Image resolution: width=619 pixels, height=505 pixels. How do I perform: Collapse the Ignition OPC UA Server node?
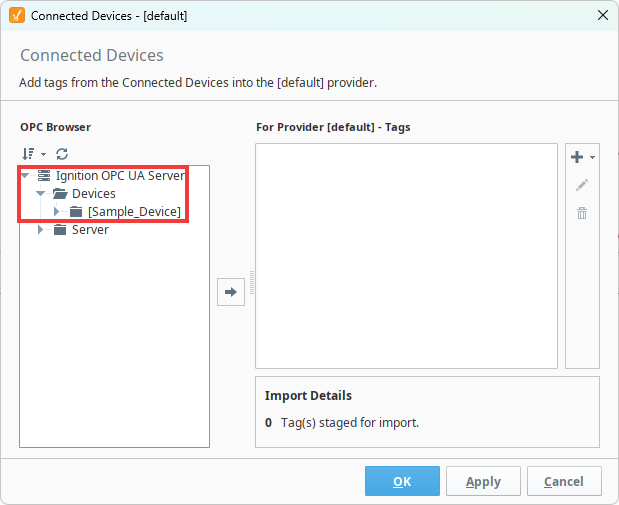point(25,175)
